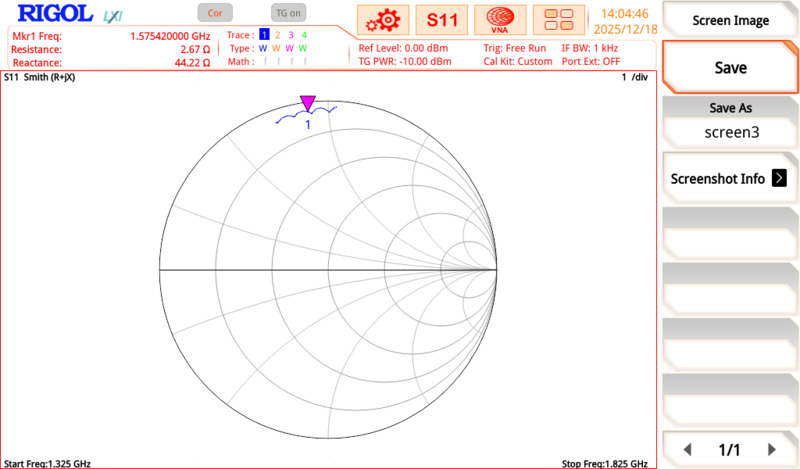
Task: Click Cal Kit: Custom
Action: tap(518, 62)
